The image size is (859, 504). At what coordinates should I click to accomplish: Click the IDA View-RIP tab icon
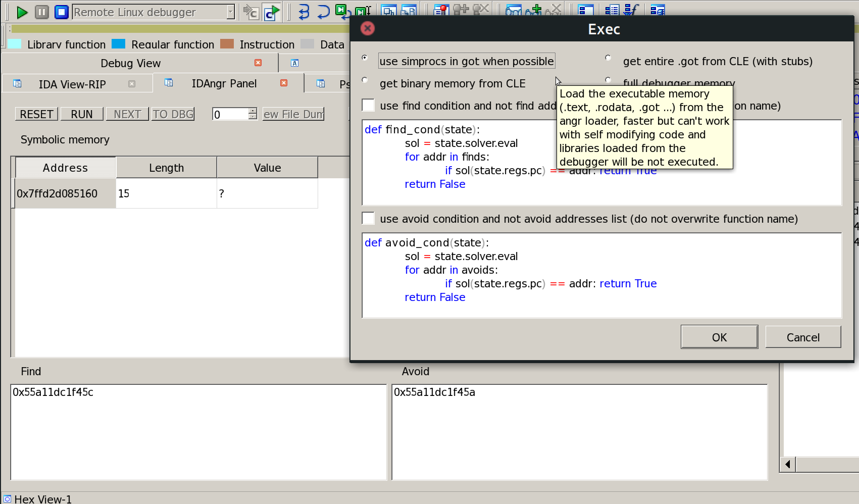[x=17, y=83]
